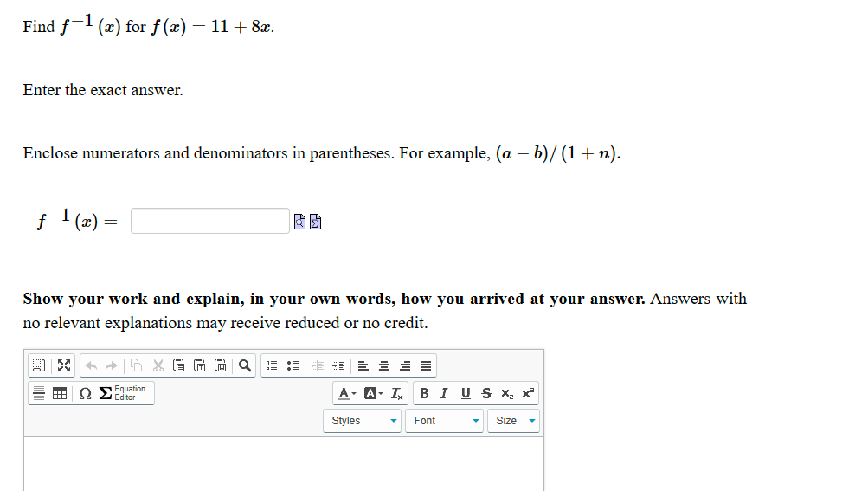Click the Paste clipboard icon

tap(179, 365)
